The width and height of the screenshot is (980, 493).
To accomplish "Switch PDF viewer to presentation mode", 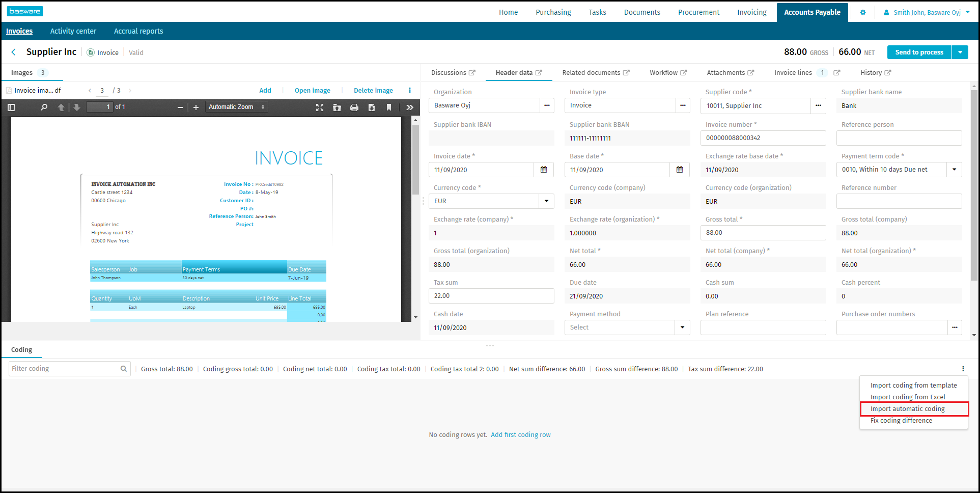I will pyautogui.click(x=320, y=107).
